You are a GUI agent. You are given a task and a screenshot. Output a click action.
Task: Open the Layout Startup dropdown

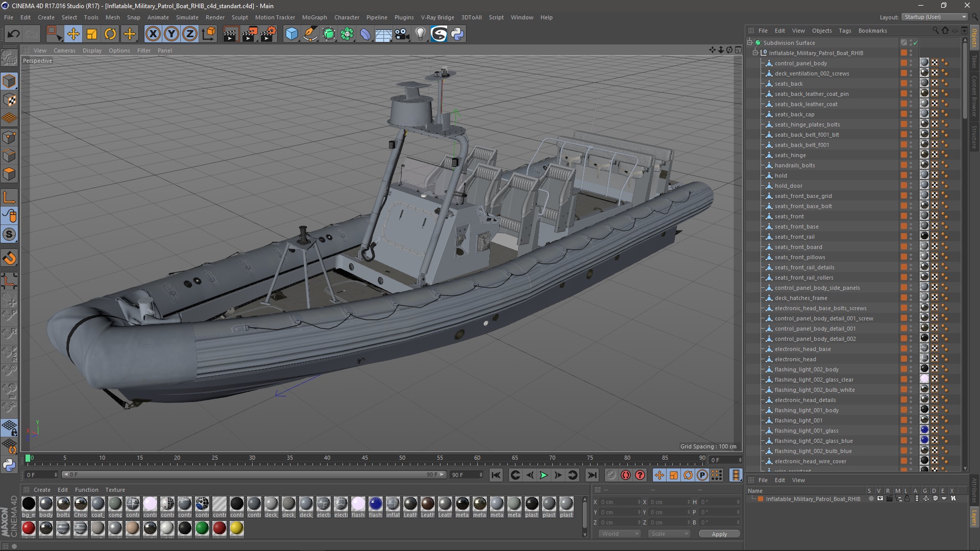point(935,17)
